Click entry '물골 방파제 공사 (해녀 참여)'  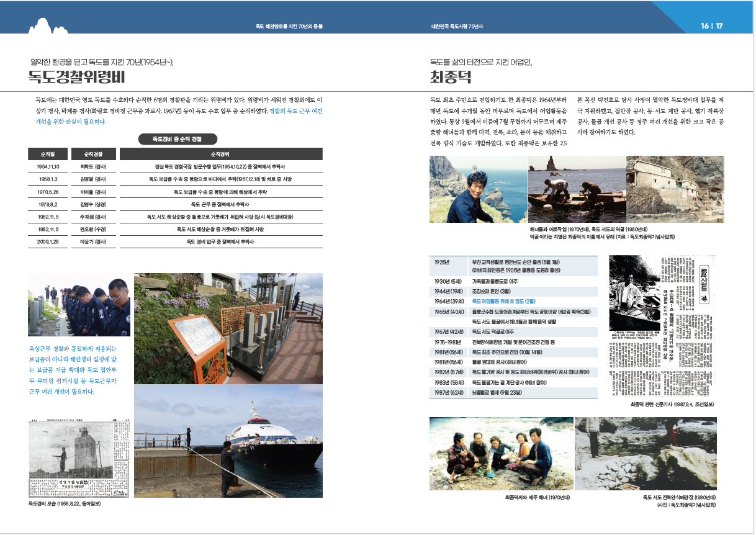pyautogui.click(x=500, y=362)
